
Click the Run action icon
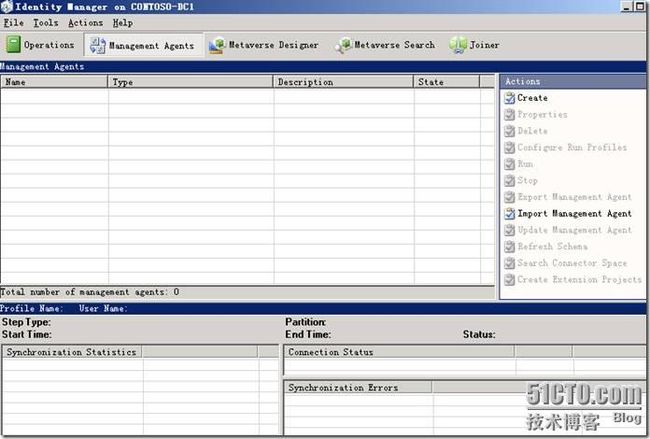[x=509, y=164]
